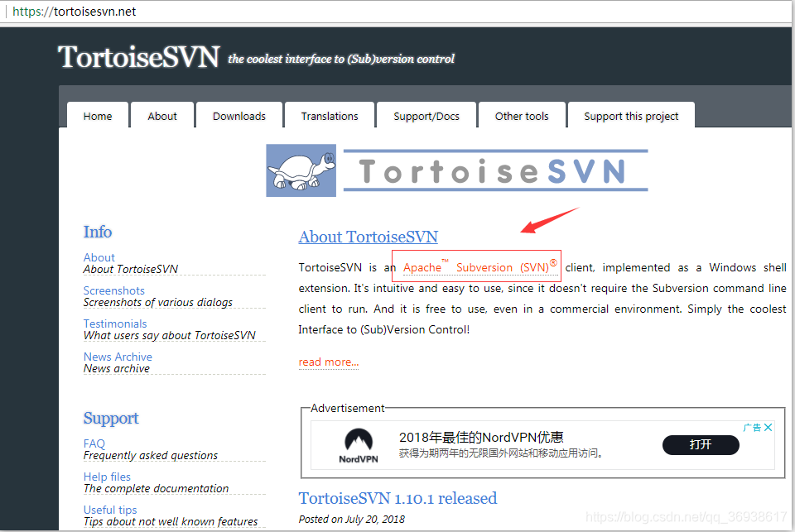Click the browser address bar URL
This screenshot has width=795, height=532.
[x=74, y=11]
